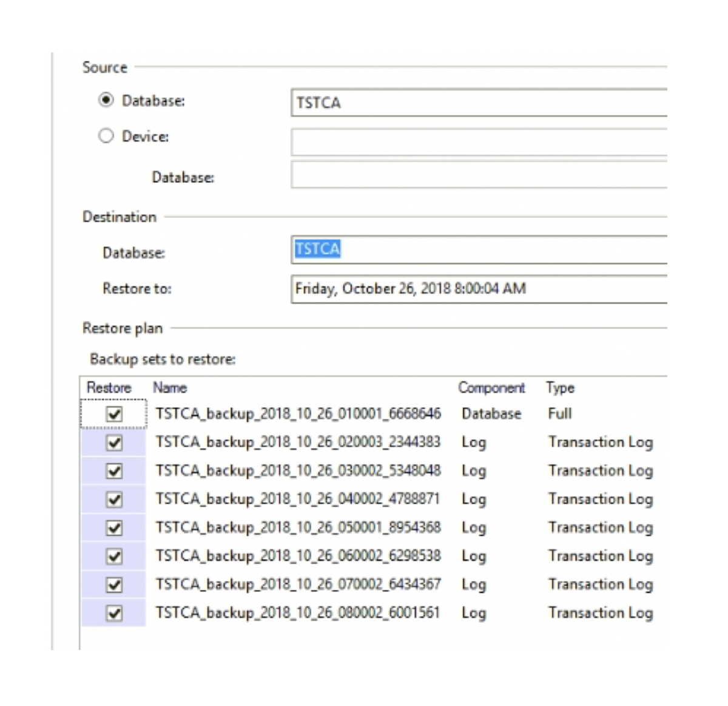728x706 pixels.
Task: Toggle restore checkbox for 060002 log backup
Action: click(x=114, y=557)
